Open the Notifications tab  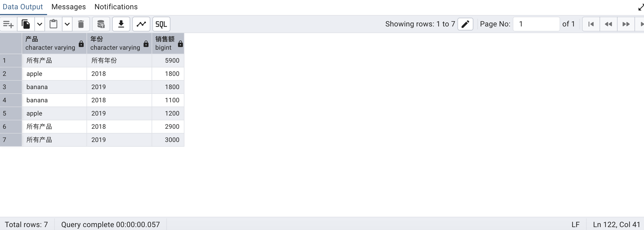116,7
